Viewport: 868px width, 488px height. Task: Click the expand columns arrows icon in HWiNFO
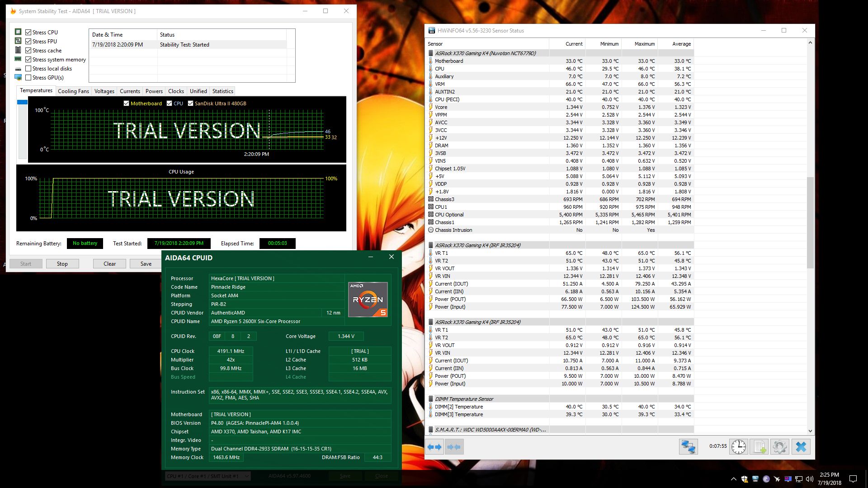click(434, 447)
